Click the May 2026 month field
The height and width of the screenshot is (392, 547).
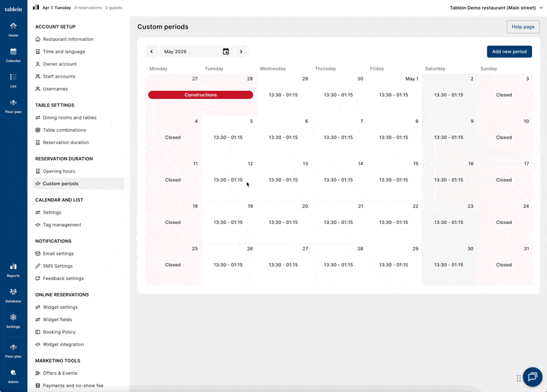click(190, 51)
